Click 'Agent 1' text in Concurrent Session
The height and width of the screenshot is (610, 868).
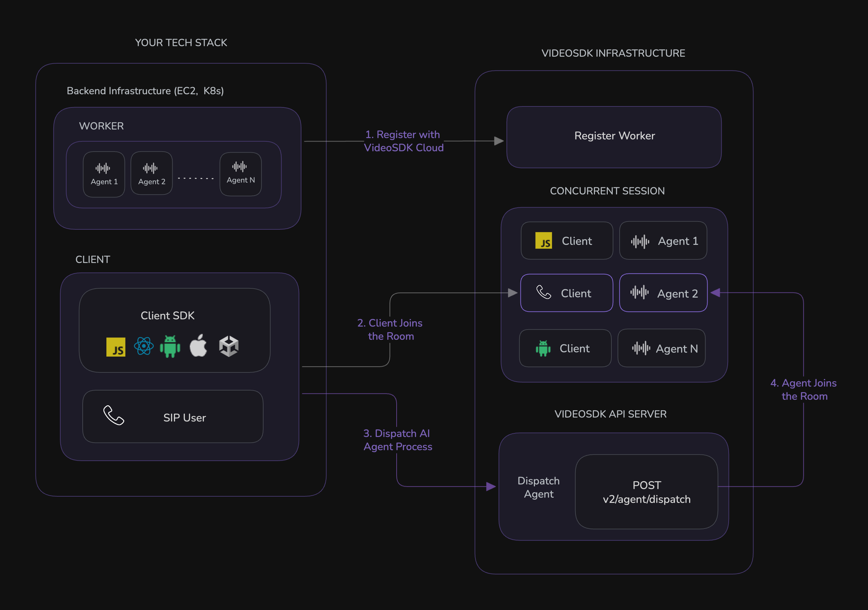pos(678,241)
